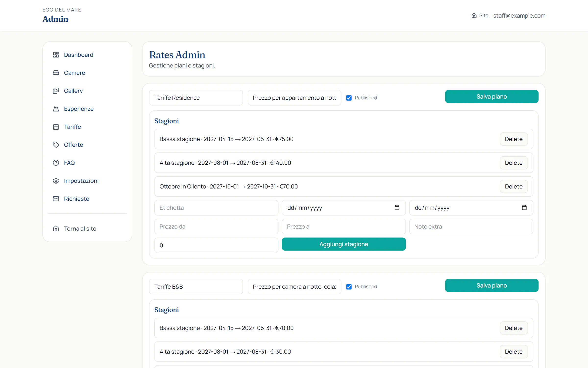This screenshot has height=368, width=588.
Task: Click the FAQ question-mark icon
Action: pyautogui.click(x=56, y=163)
